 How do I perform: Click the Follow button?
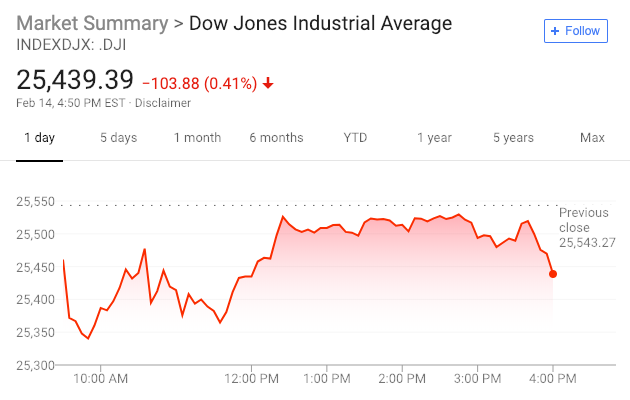tap(576, 31)
